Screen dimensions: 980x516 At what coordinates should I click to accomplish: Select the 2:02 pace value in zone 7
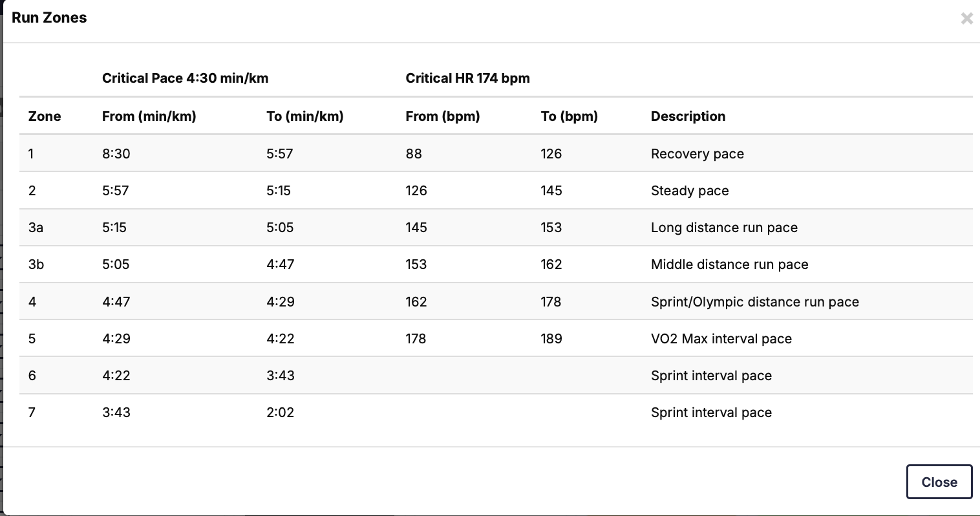point(280,413)
